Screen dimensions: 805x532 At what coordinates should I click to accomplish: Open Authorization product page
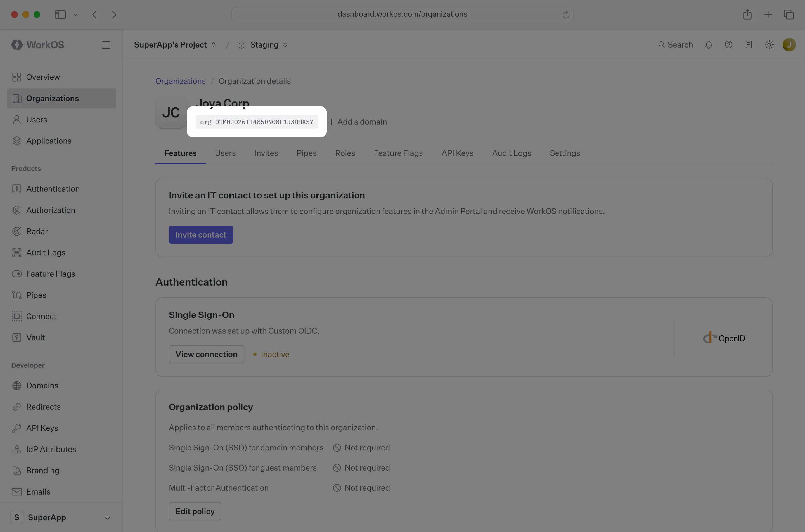point(61,210)
